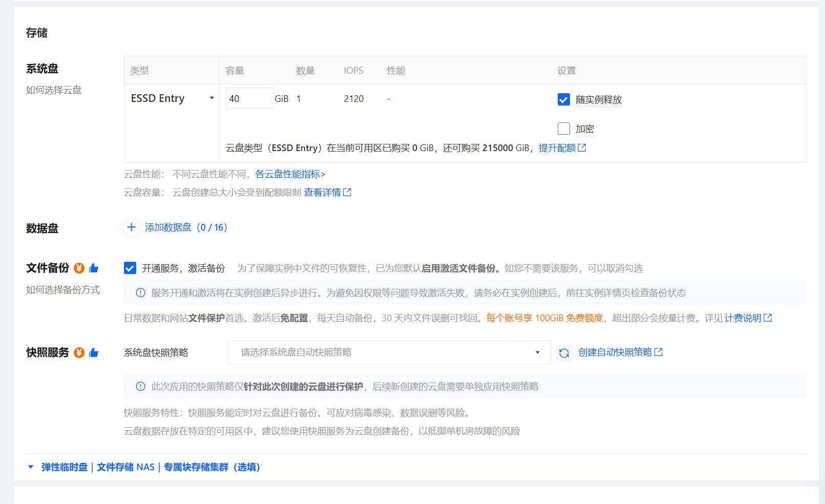This screenshot has width=825, height=504.
Task: Uncheck 开通服务，激活备份 checkbox
Action: coord(130,268)
